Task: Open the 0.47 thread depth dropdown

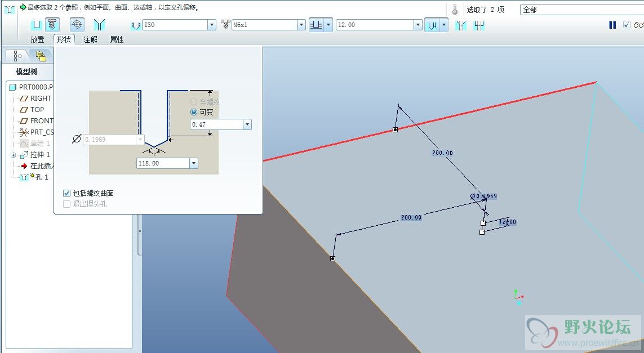Action: (247, 124)
